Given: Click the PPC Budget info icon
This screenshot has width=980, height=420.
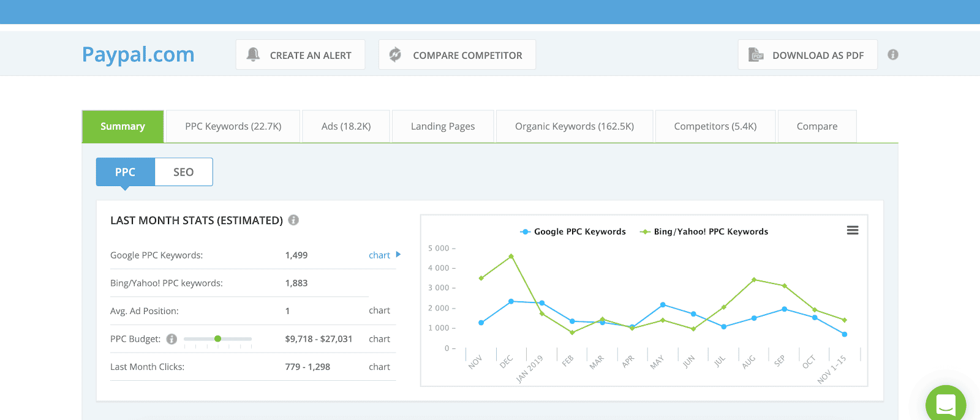Looking at the screenshot, I should pos(171,339).
